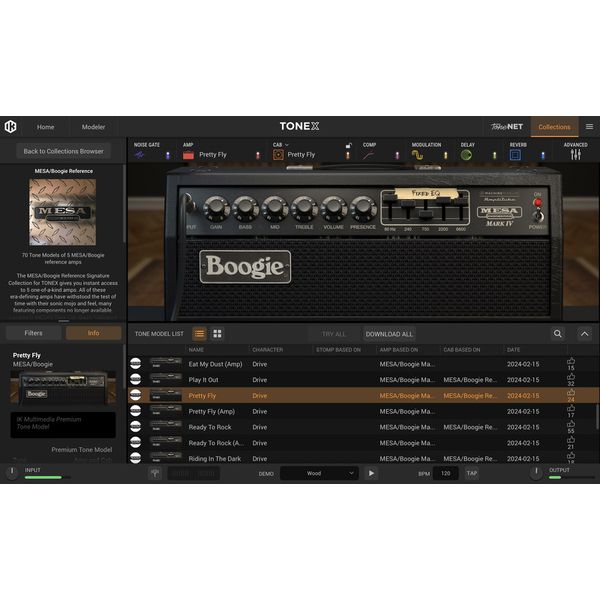This screenshot has height=600, width=600.
Task: Like the Ready To Rock tone model
Action: 571,424
